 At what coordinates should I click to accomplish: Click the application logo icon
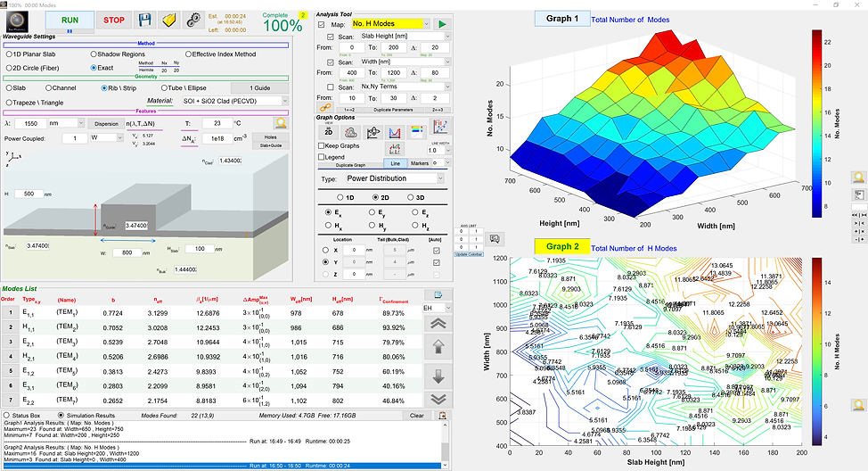(x=17, y=21)
